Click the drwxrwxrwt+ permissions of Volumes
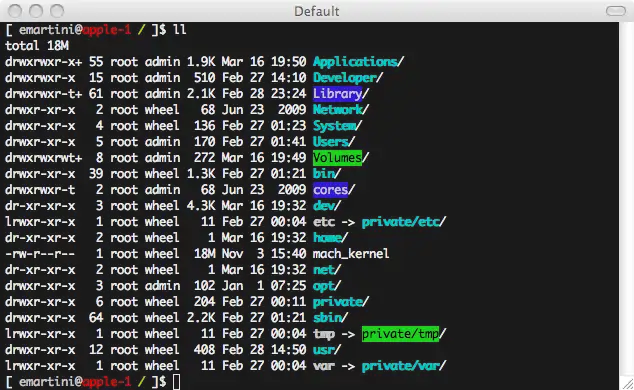Screen dimensions: 634x390 43,158
